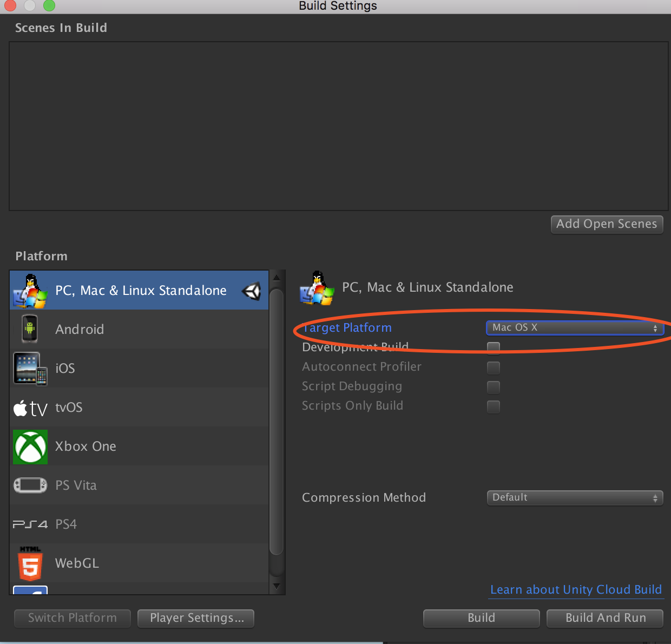Open the Compression Method dropdown
This screenshot has height=644, width=671.
(575, 497)
